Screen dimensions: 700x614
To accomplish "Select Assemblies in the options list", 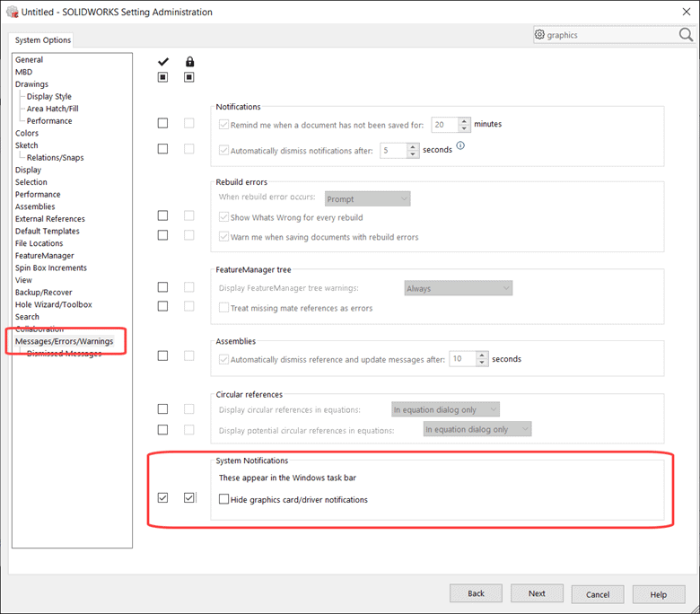I will (x=35, y=206).
